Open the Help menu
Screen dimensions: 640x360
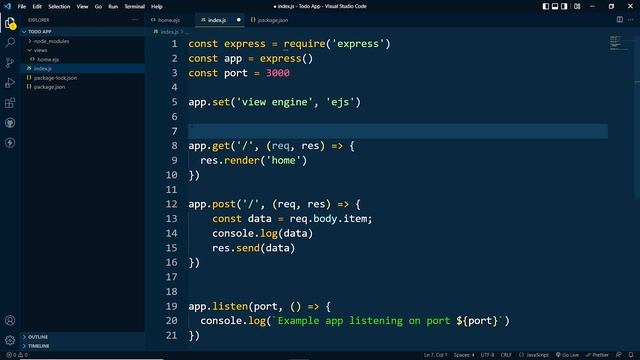157,7
